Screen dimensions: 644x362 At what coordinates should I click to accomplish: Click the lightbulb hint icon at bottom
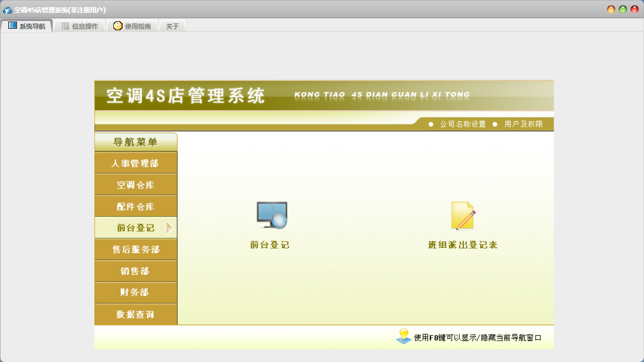click(404, 336)
